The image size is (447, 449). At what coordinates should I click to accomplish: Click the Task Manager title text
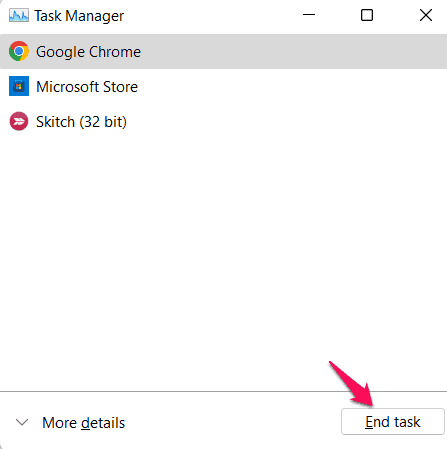pyautogui.click(x=79, y=16)
